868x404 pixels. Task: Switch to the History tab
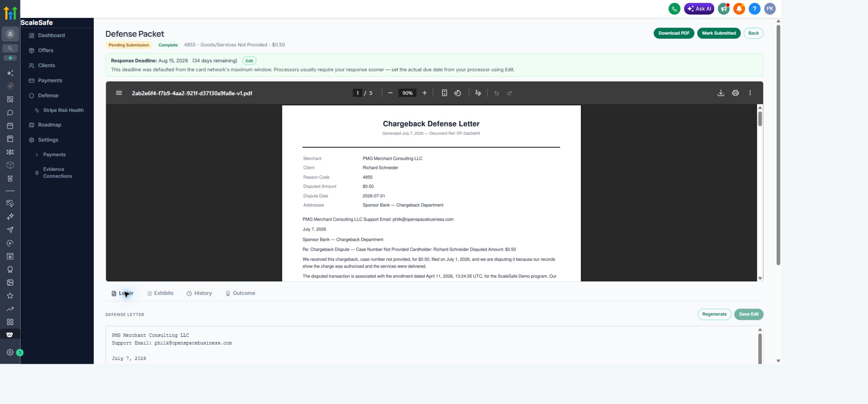(x=199, y=293)
